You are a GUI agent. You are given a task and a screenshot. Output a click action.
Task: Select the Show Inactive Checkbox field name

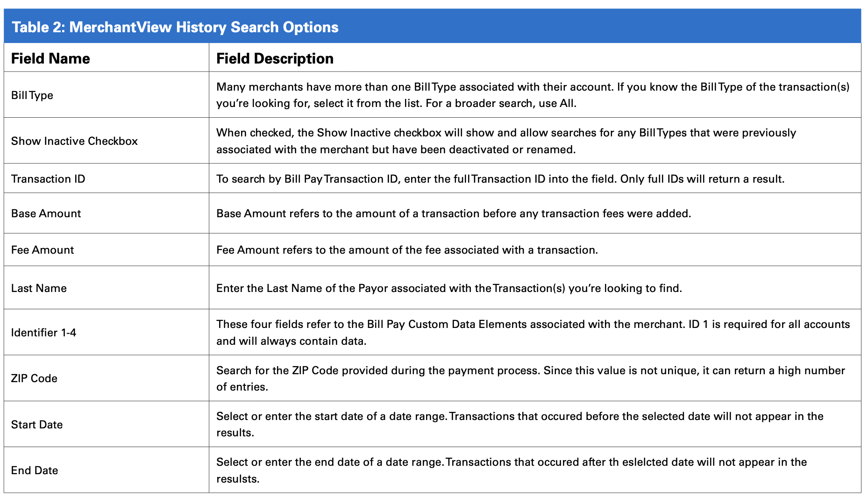[x=74, y=141]
